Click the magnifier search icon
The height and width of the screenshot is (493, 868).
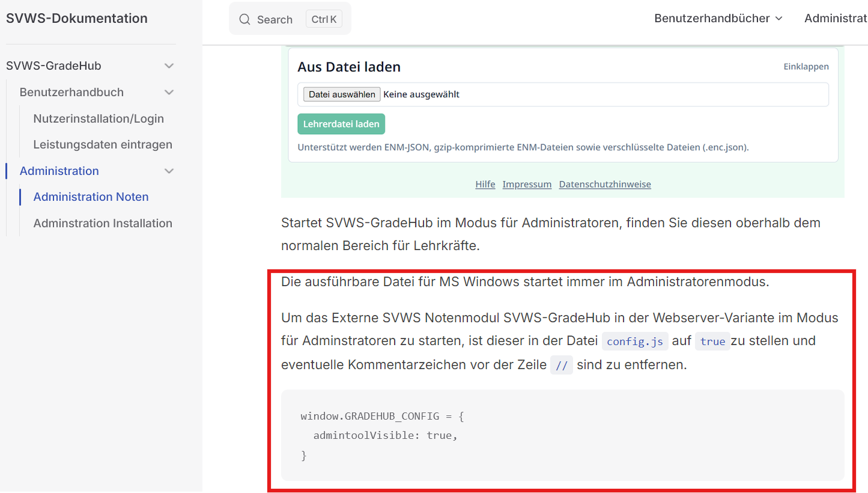point(244,19)
